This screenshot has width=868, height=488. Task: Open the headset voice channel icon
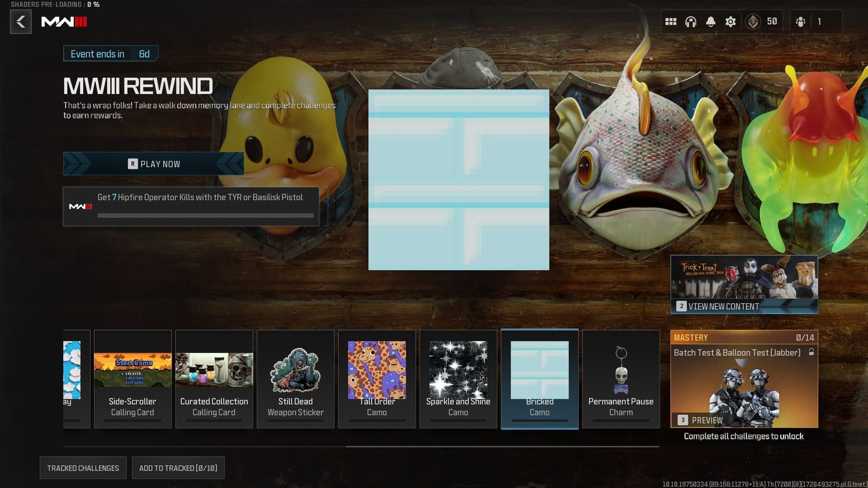691,22
